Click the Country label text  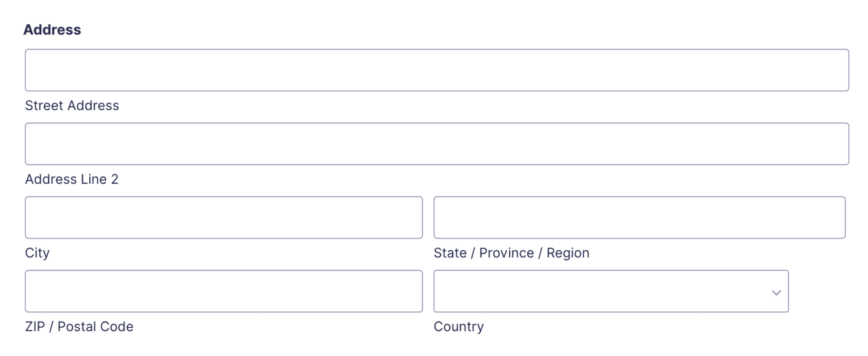tap(458, 327)
